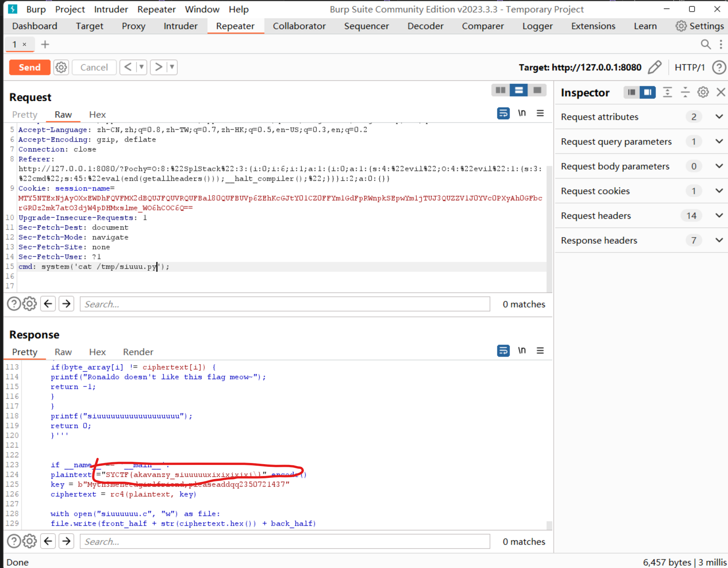This screenshot has height=568, width=728.
Task: Dock Inspector layout right icon
Action: click(x=648, y=92)
